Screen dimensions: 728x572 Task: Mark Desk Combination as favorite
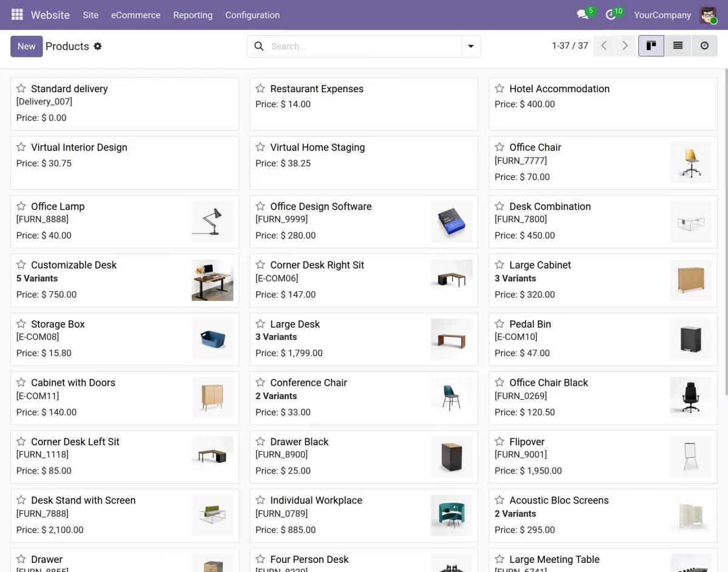pyautogui.click(x=499, y=206)
